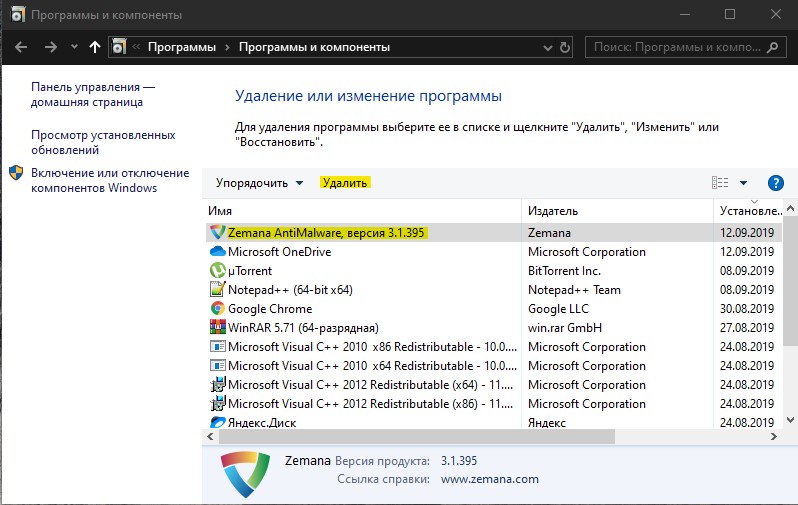
Task: Click the Forward navigation arrow
Action: click(50, 47)
